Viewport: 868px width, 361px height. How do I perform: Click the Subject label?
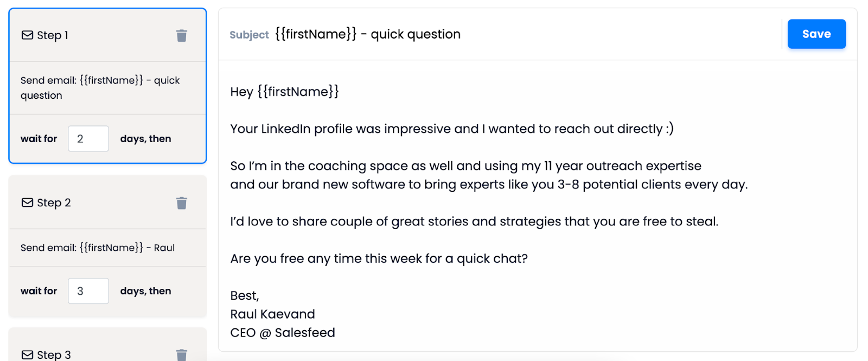click(x=249, y=34)
